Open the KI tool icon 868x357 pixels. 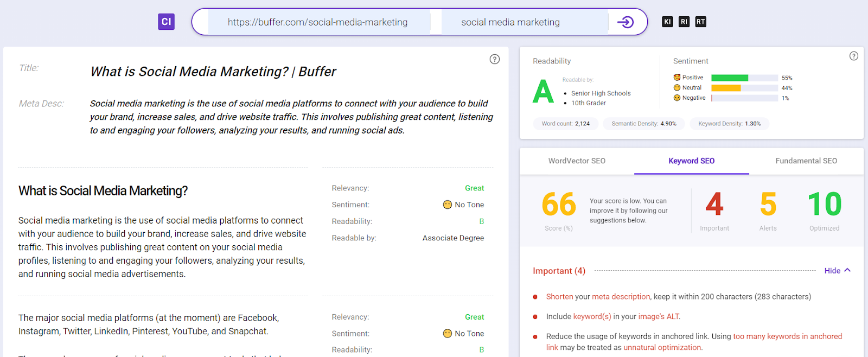pos(667,22)
